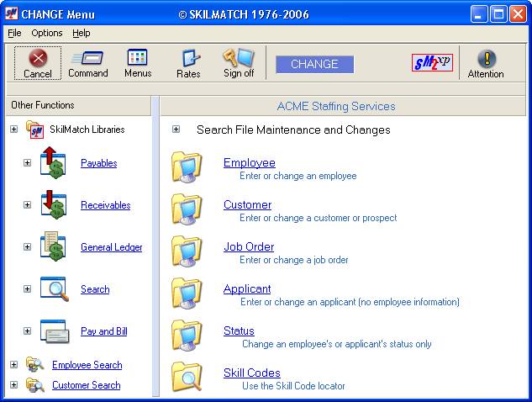Open the General Ledger link
Image resolution: width=532 pixels, height=402 pixels.
pyautogui.click(x=112, y=247)
